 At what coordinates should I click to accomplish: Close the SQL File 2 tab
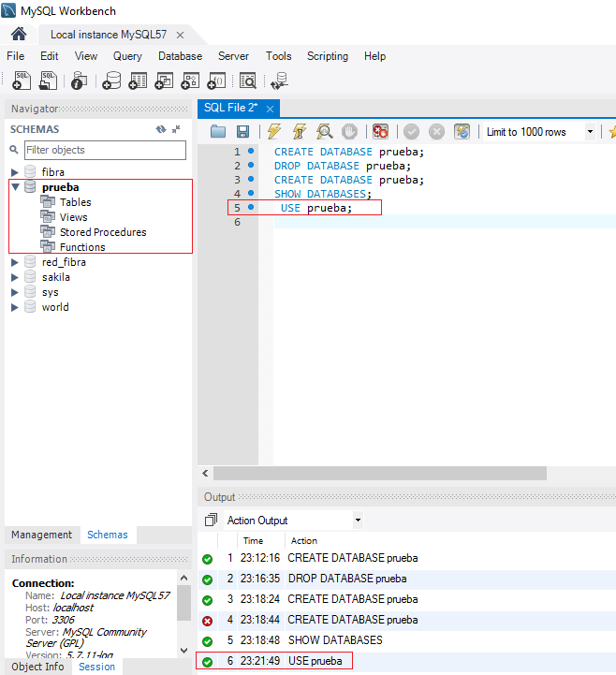coord(270,109)
